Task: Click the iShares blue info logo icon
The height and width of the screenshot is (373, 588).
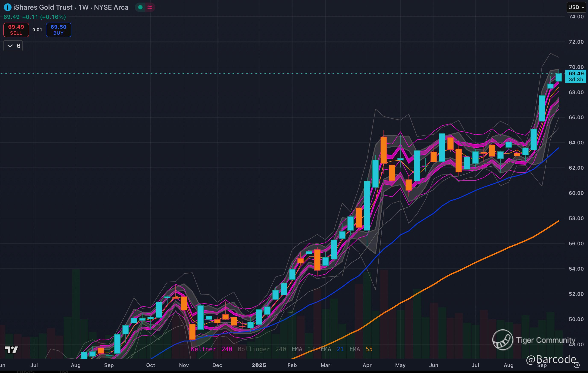Action: 7,7
